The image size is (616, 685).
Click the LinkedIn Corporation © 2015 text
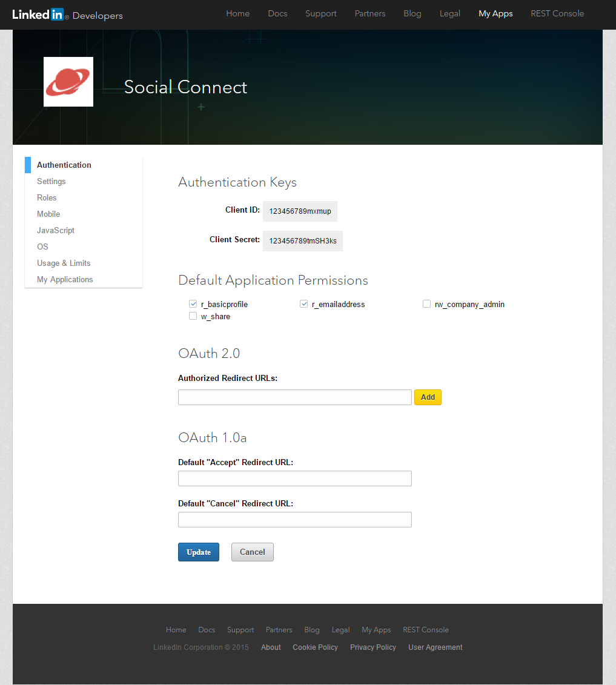pyautogui.click(x=201, y=647)
